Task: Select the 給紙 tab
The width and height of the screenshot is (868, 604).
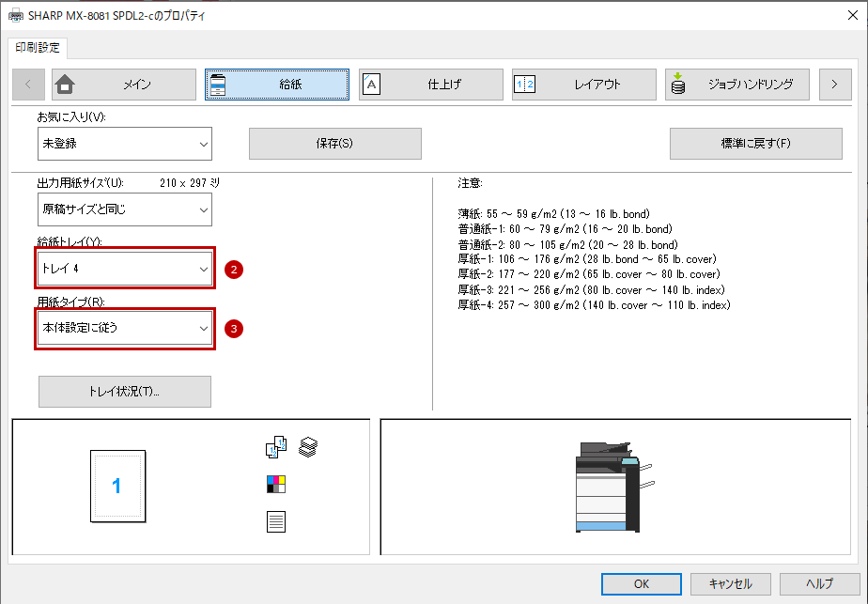Action: click(x=277, y=85)
